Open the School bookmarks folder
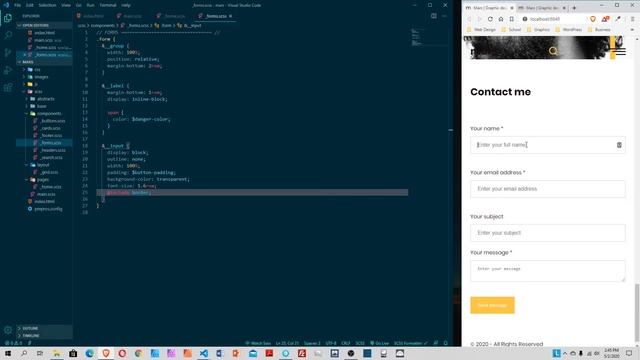The image size is (640, 360). (x=511, y=29)
